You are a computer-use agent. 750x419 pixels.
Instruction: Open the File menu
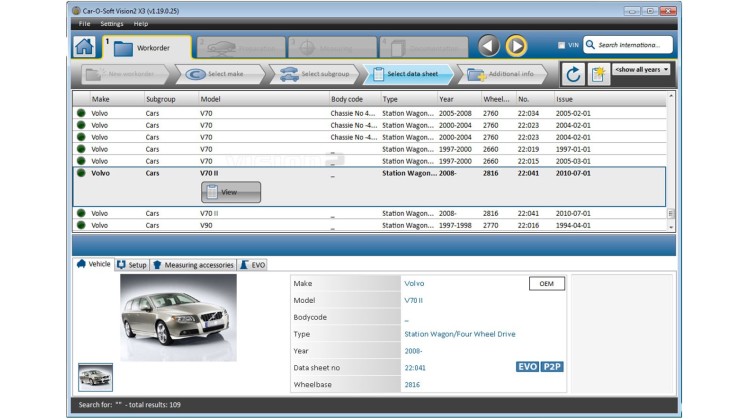pos(84,23)
